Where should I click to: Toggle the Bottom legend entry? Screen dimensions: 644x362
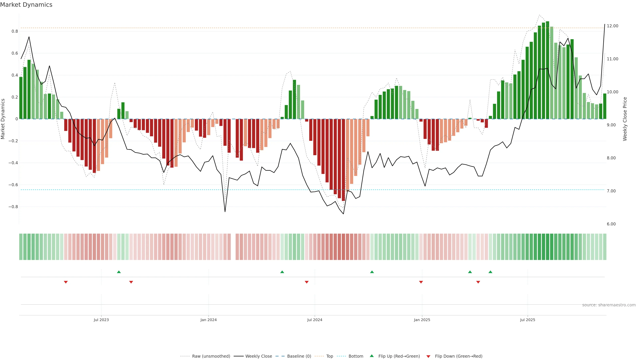356,356
